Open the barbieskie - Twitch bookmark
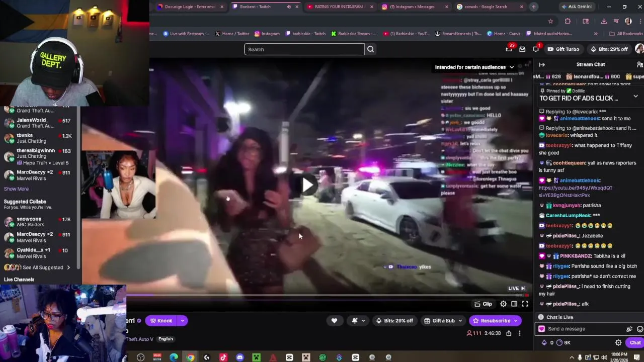Viewport: 644px width, 362px height. point(305,34)
